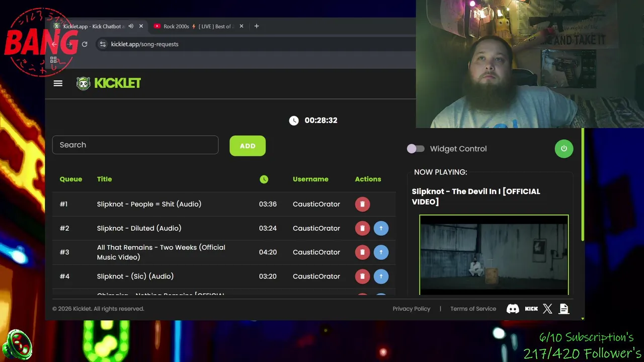The image size is (644, 362).
Task: Click the Actions column header
Action: [368, 179]
